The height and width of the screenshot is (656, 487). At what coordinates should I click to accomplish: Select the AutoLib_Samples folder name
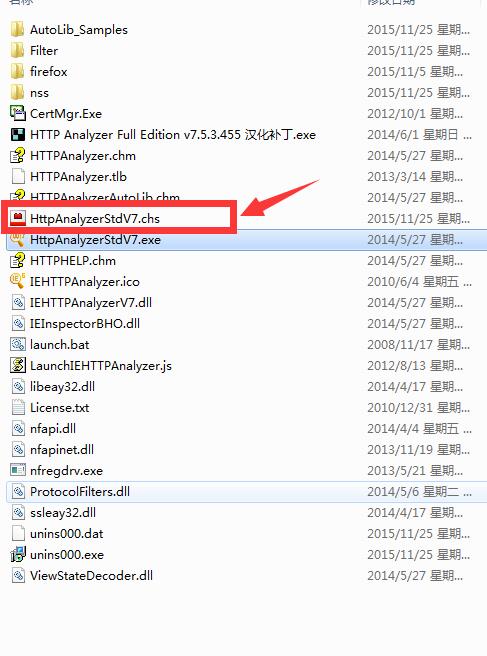[79, 30]
